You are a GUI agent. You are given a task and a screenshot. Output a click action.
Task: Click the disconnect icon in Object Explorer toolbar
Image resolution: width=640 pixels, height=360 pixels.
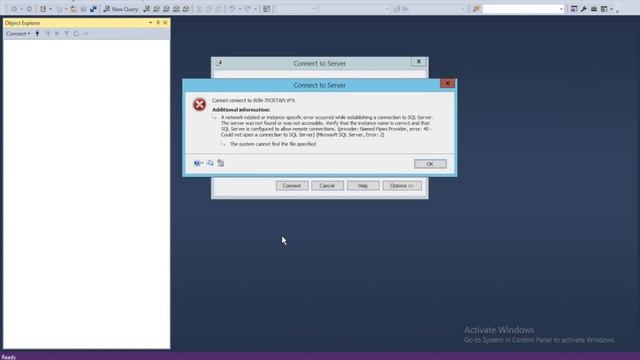pyautogui.click(x=48, y=33)
